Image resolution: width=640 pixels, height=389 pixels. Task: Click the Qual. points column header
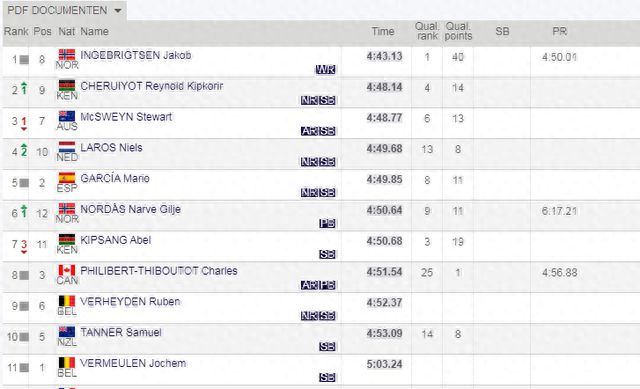coord(458,31)
